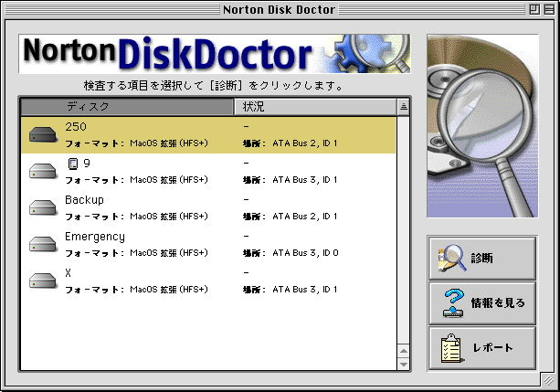Select the 250 disk drive icon
Viewport: 560px width, 392px height.
tap(43, 134)
